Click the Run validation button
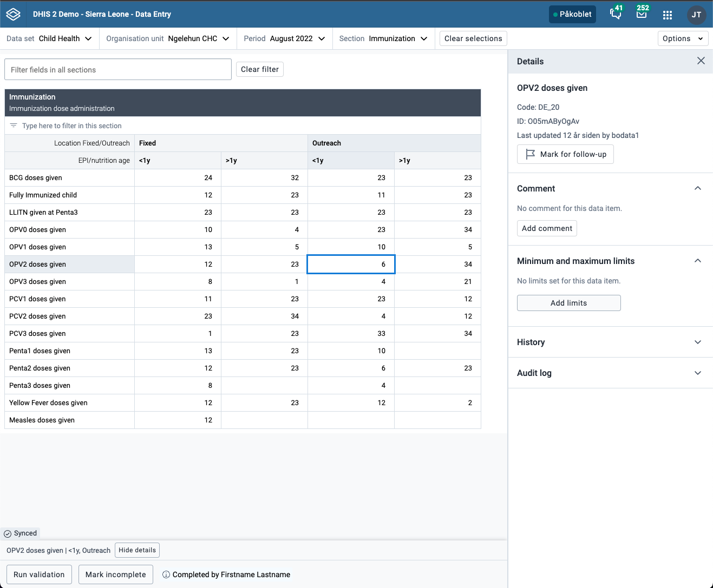713x588 pixels. (x=39, y=574)
